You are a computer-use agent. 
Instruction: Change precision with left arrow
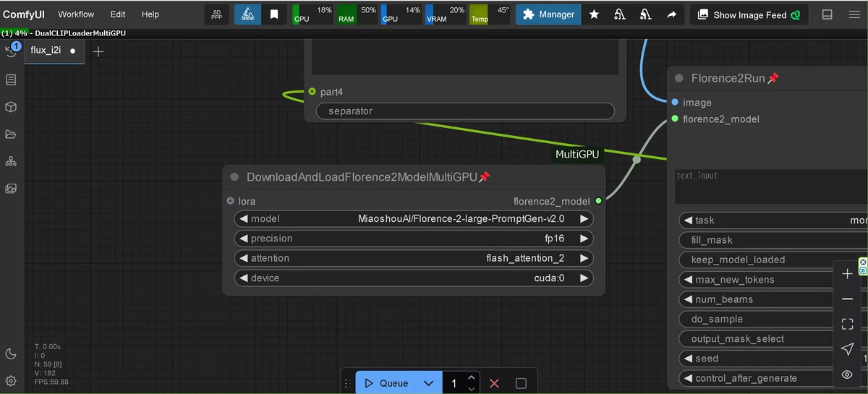(x=243, y=239)
